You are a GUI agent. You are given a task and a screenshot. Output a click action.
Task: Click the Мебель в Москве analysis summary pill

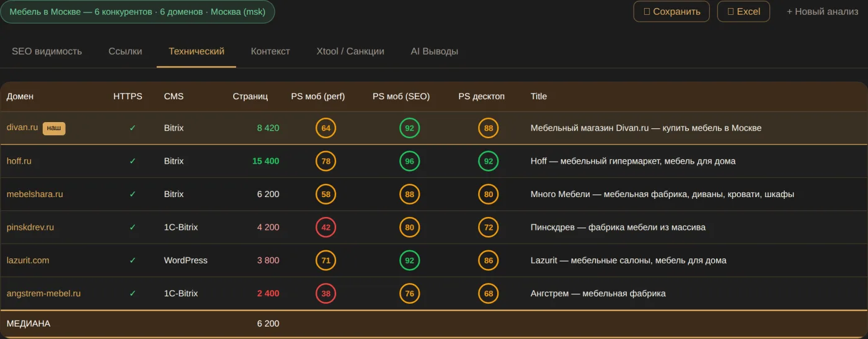coord(138,12)
